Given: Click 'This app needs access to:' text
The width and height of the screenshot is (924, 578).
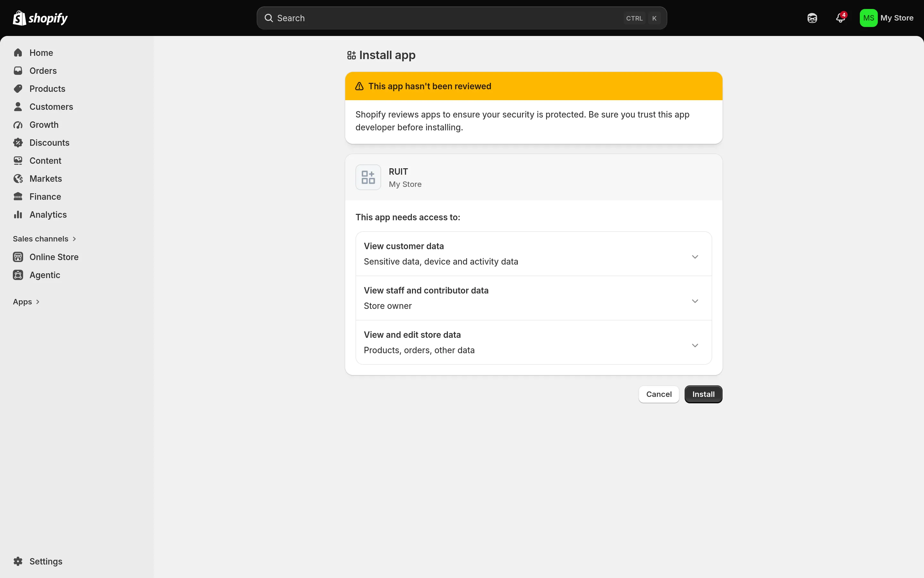Looking at the screenshot, I should (408, 217).
